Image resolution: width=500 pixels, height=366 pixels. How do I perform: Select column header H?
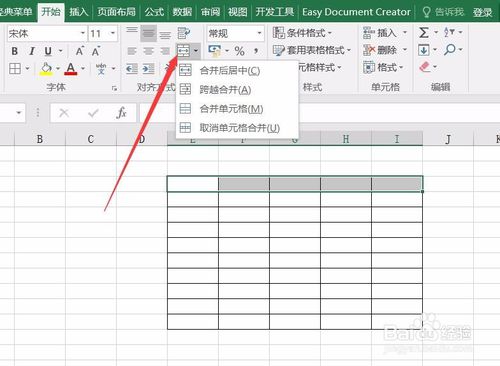tap(346, 139)
